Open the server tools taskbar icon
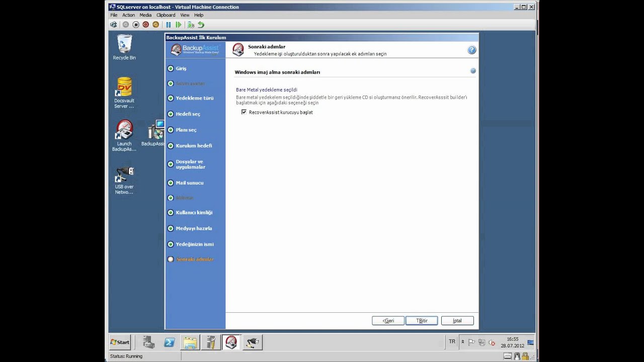This screenshot has width=644, height=362. point(211,342)
